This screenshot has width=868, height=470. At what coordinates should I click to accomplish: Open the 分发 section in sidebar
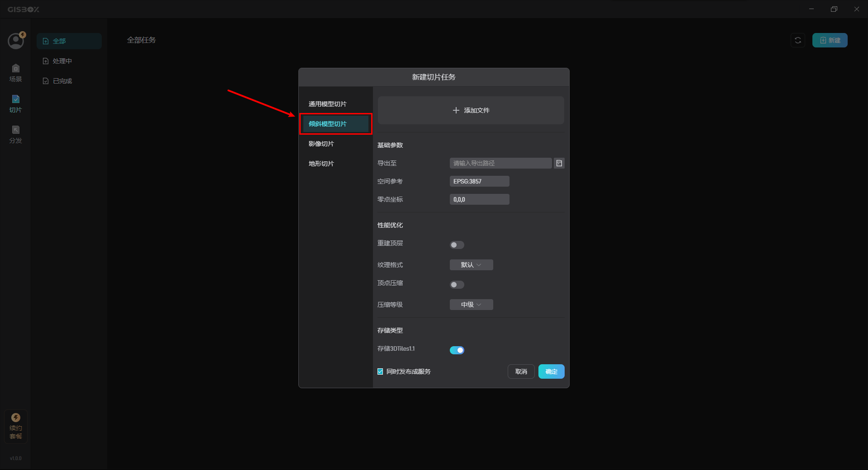pyautogui.click(x=15, y=135)
